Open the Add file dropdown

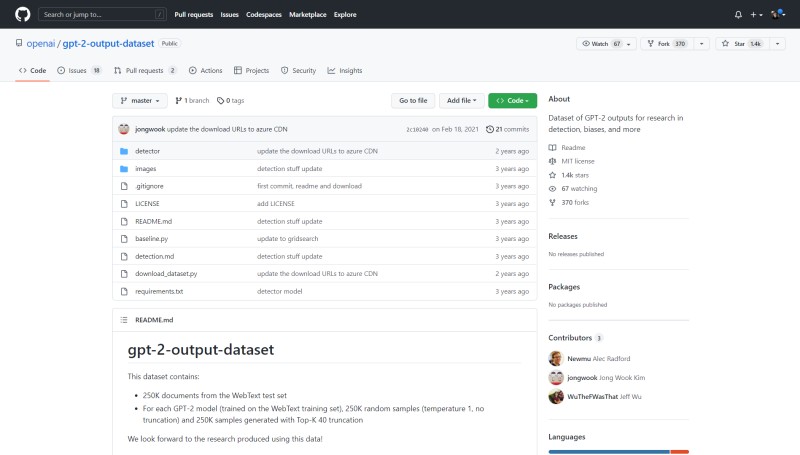(x=461, y=100)
